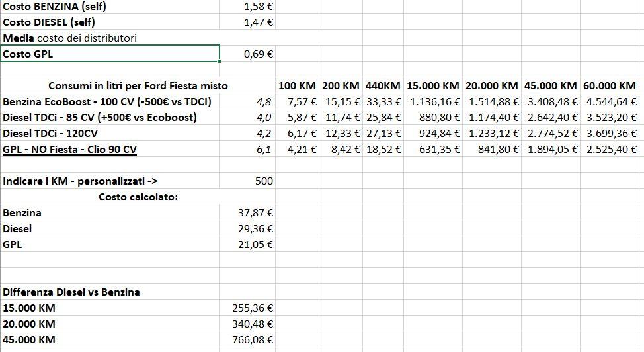Click the cell showing 1.174,40 €
The image size is (644, 352).
click(492, 118)
